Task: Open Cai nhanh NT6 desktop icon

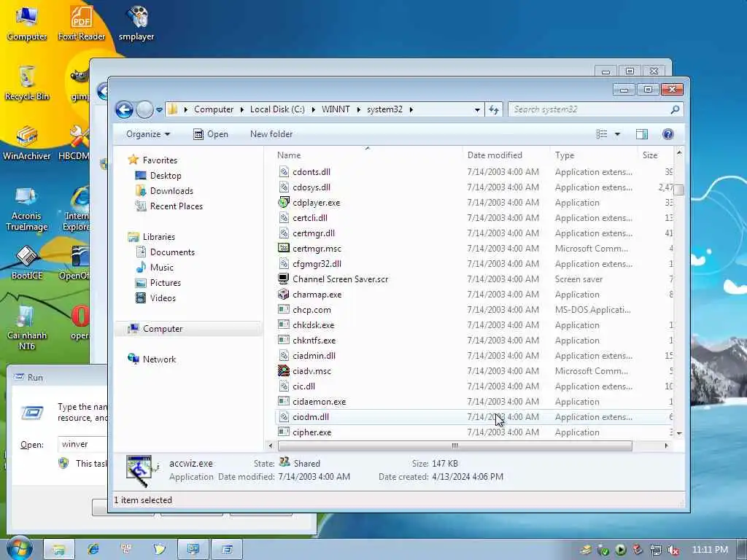Action: pos(27,328)
